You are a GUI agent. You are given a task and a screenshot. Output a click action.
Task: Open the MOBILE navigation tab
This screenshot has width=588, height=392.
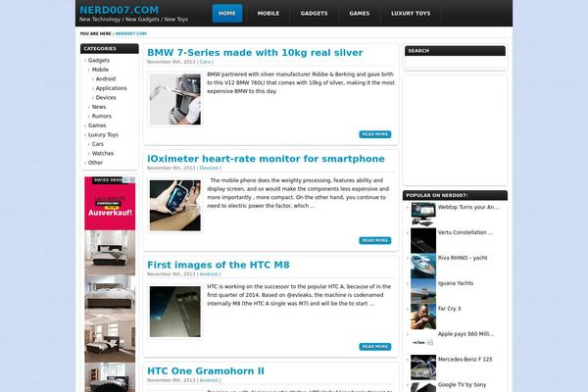(269, 14)
